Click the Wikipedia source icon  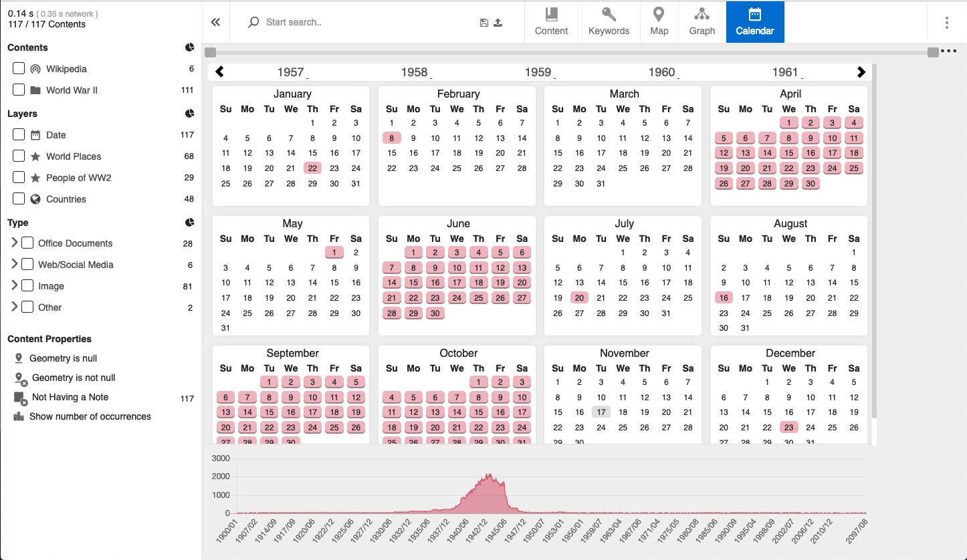[35, 69]
